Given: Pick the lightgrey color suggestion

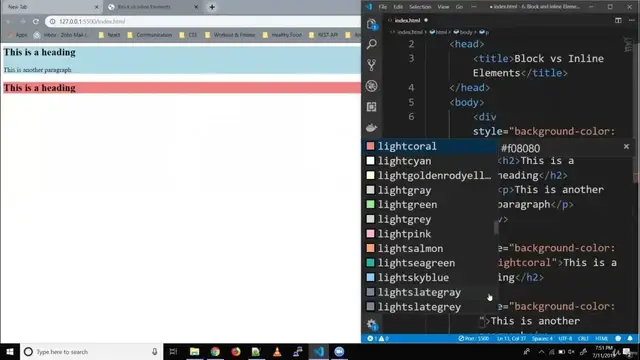Looking at the screenshot, I should pos(430,219).
